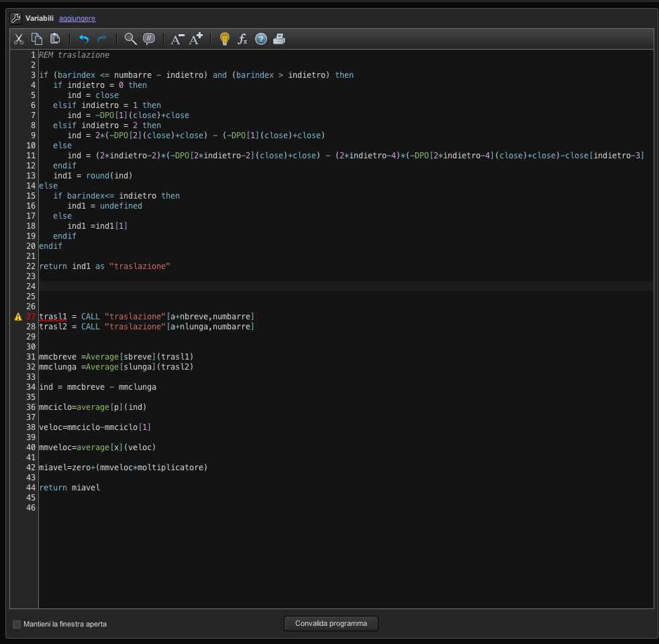Viewport: 659px width, 644px height.
Task: Click the light bulb hint icon
Action: click(225, 39)
